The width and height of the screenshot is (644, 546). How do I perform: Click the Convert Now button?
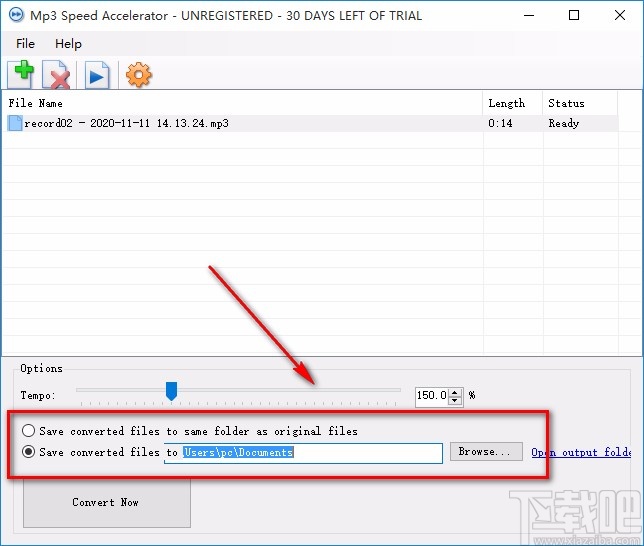click(107, 502)
